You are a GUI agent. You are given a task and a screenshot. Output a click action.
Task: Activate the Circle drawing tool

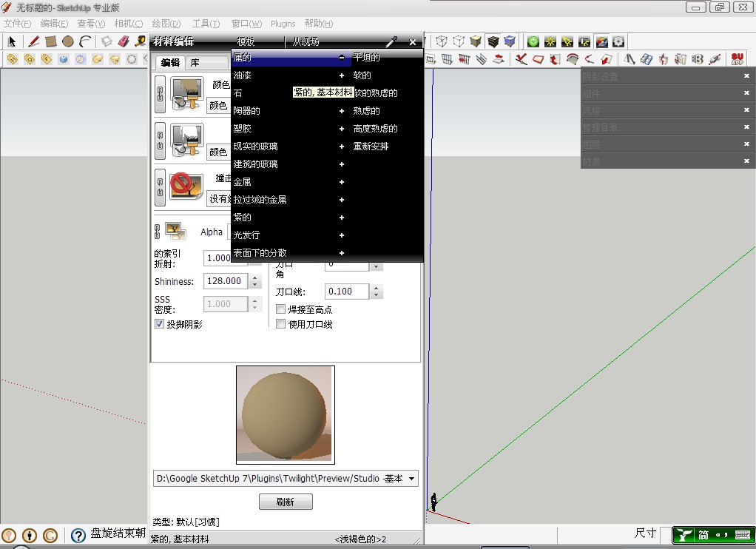pos(68,42)
